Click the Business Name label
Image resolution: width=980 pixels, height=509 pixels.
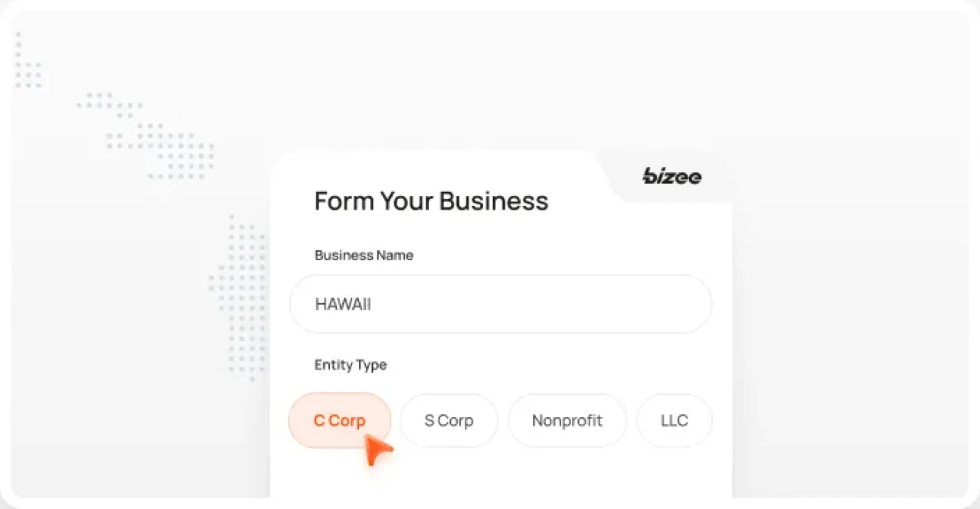click(x=364, y=255)
